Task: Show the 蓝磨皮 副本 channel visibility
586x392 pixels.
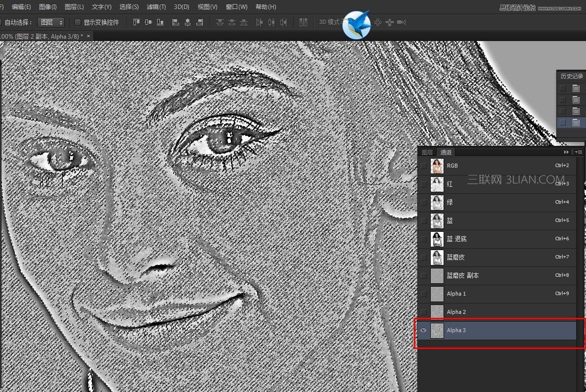Action: [x=423, y=275]
